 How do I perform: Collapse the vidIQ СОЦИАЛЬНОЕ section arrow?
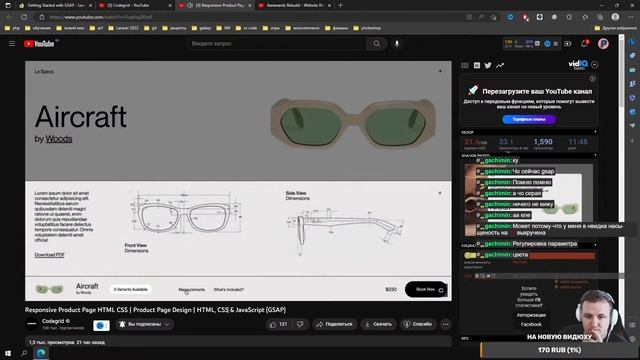coord(595,245)
